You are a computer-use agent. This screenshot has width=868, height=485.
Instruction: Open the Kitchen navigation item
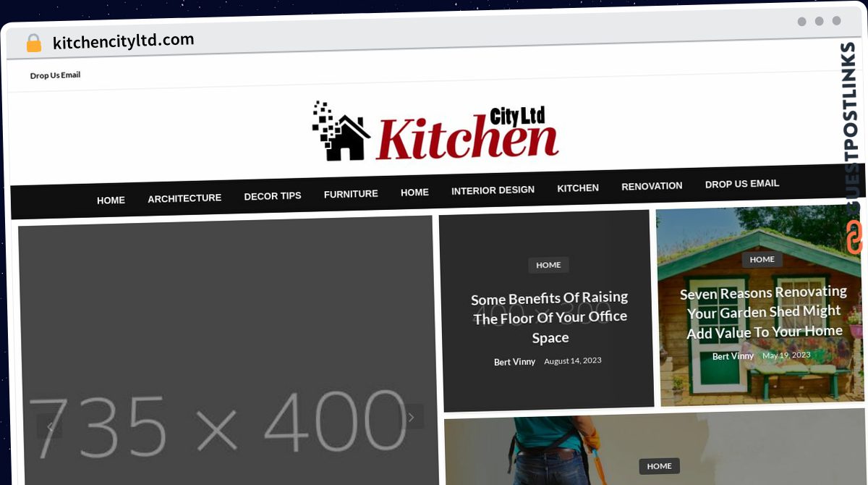[578, 188]
